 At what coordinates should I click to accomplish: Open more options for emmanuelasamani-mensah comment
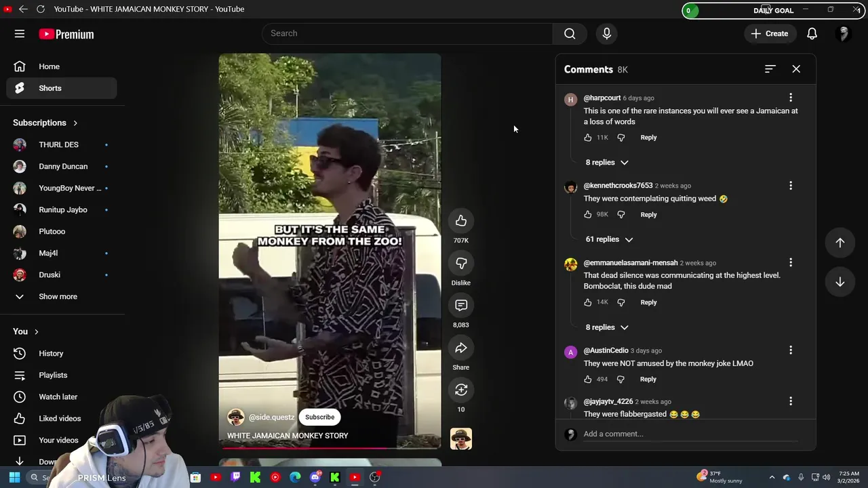coord(791,262)
